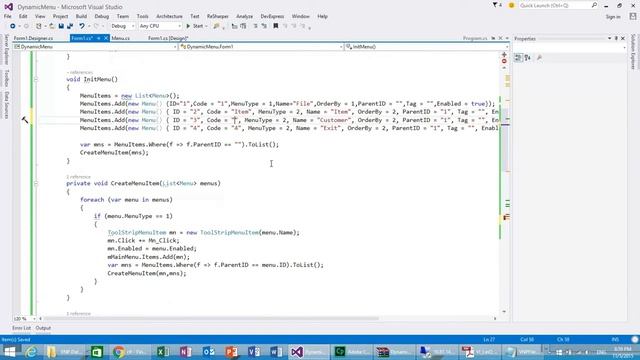This screenshot has height=360, width=640.
Task: Pin the Properties panel with auto-hide toggle
Action: pyautogui.click(x=616, y=38)
